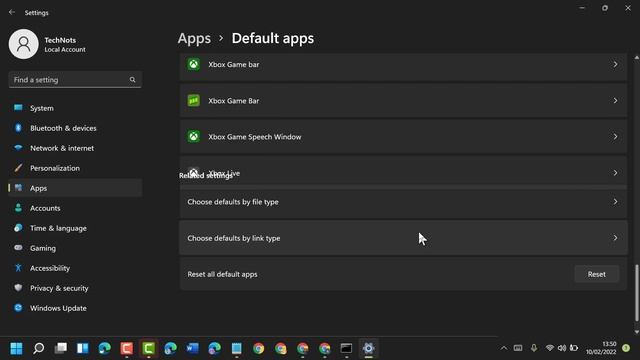Open Widgets from the taskbar

[83, 349]
